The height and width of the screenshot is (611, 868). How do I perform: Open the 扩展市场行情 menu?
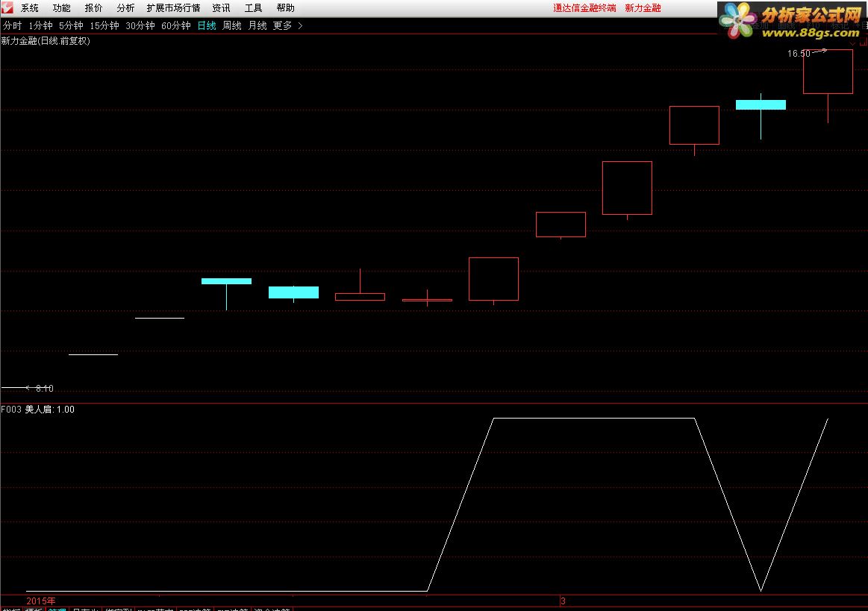click(x=173, y=7)
